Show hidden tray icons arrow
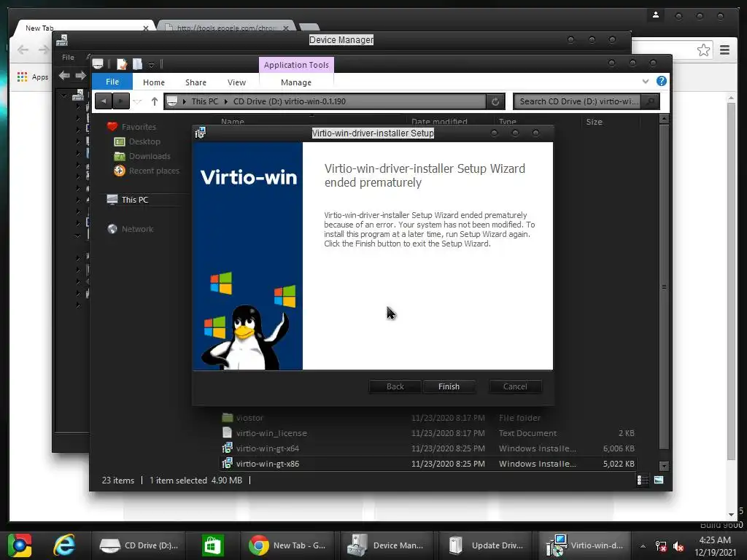 (x=643, y=546)
